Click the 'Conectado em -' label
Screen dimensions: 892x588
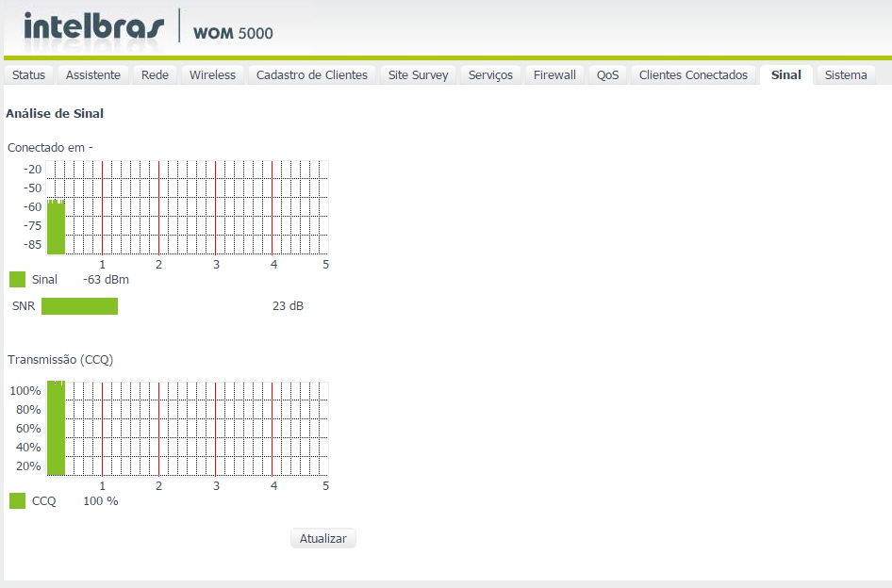coord(50,147)
